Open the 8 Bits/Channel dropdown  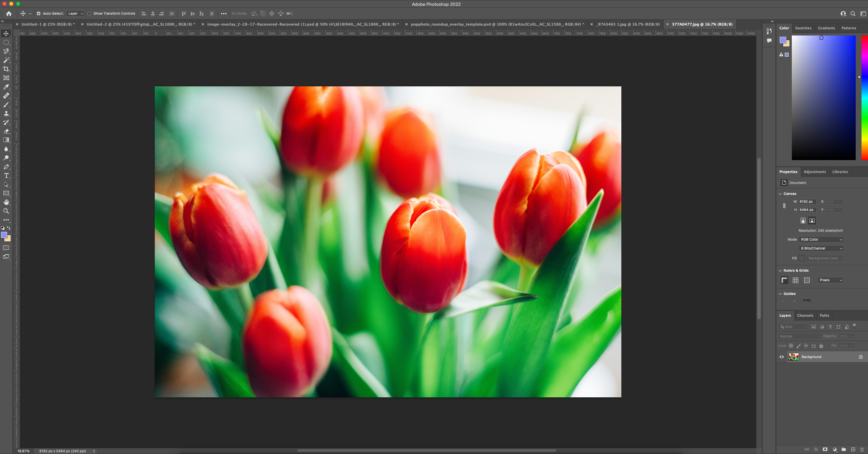tap(821, 248)
